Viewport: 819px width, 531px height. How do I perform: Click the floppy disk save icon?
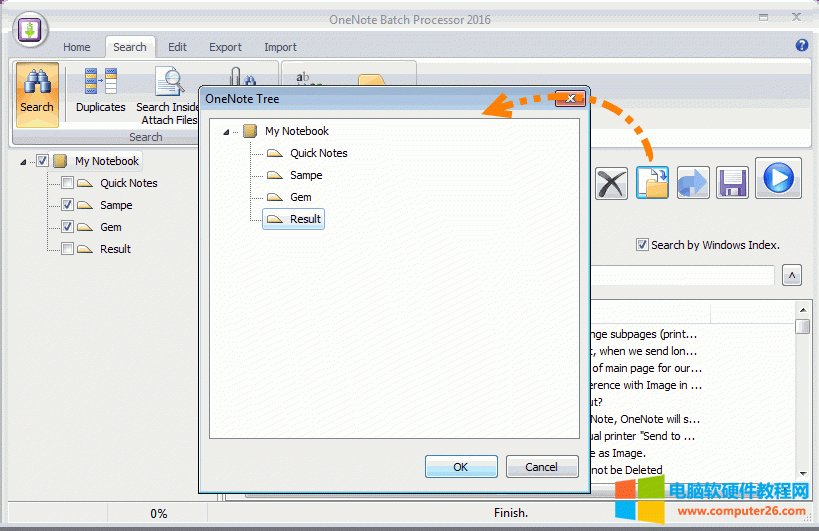[733, 182]
